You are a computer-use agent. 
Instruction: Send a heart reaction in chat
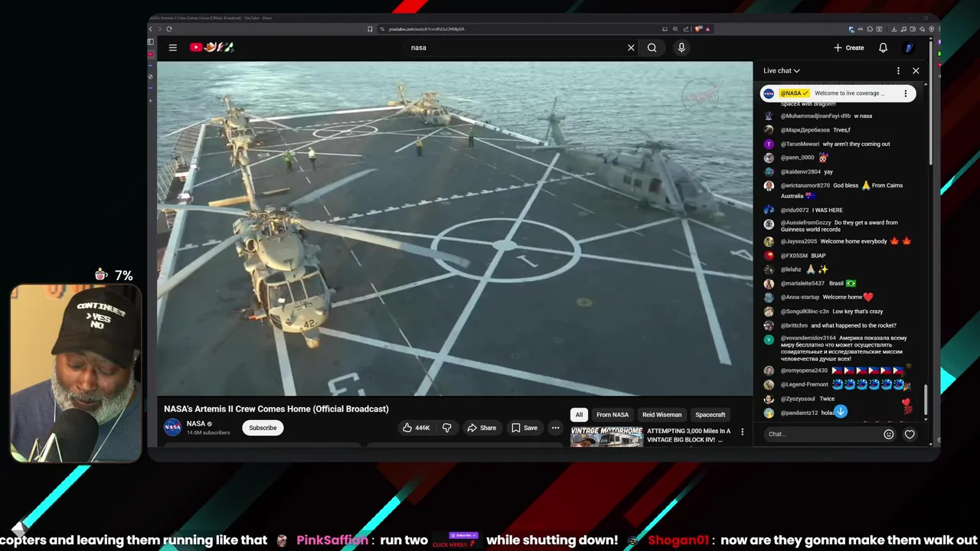(x=910, y=434)
